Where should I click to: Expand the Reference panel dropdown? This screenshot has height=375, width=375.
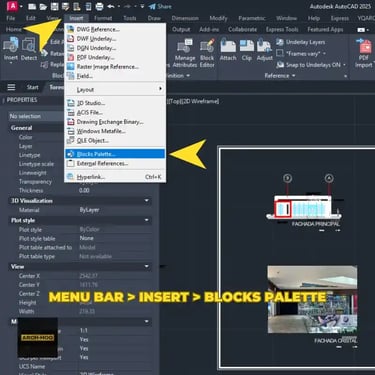pos(280,76)
